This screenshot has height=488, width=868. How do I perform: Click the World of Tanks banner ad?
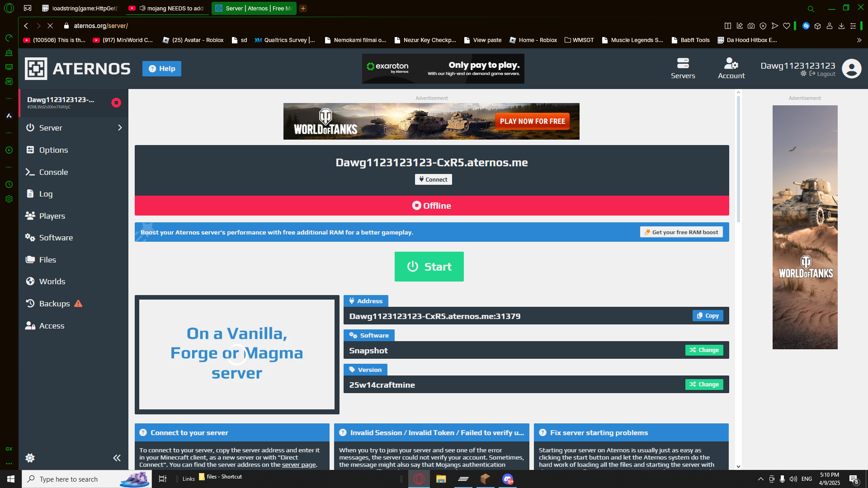431,121
